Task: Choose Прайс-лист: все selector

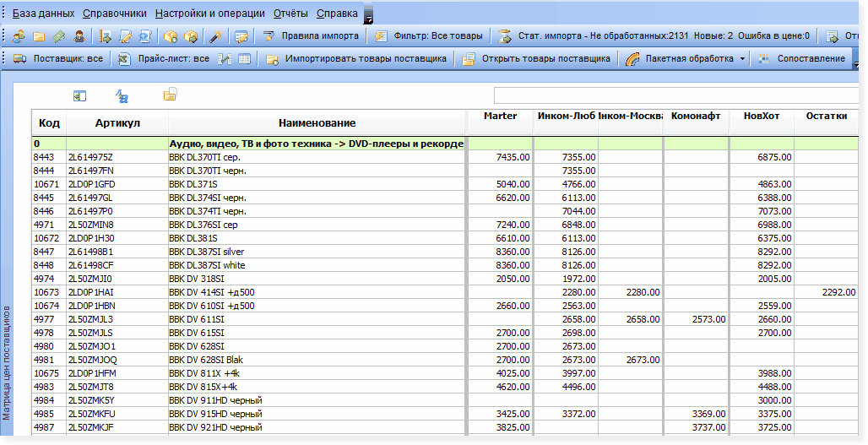Action: (x=165, y=58)
